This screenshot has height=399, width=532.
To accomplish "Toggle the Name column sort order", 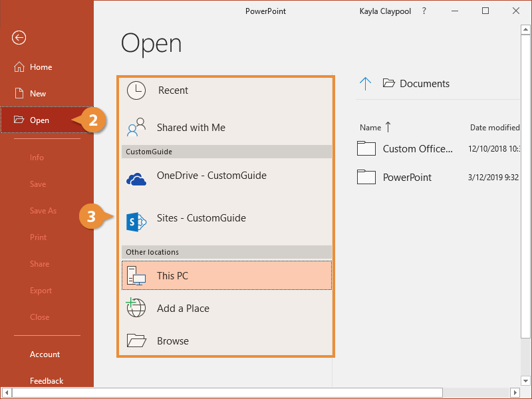I will click(372, 127).
